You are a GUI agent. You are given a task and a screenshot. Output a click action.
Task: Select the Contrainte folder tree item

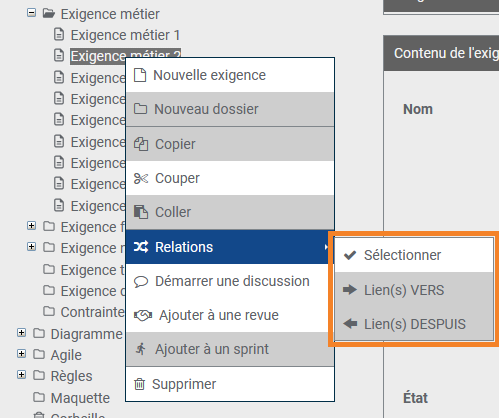point(92,312)
